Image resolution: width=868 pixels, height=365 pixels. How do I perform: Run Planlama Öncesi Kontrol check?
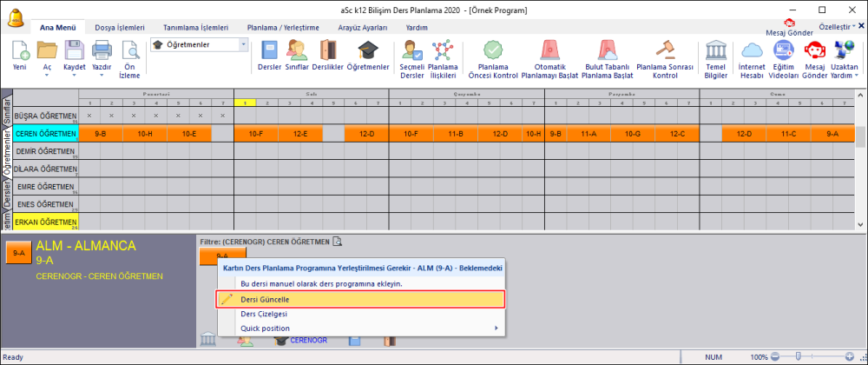493,50
